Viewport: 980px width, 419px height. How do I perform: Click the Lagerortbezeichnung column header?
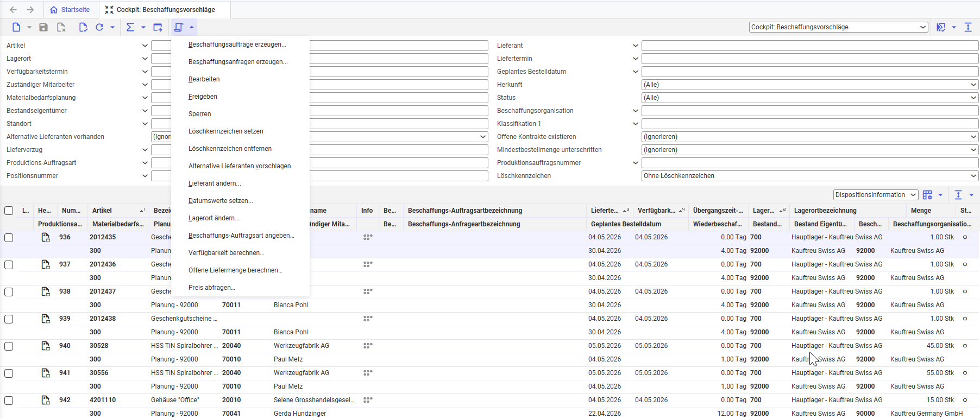coord(849,211)
